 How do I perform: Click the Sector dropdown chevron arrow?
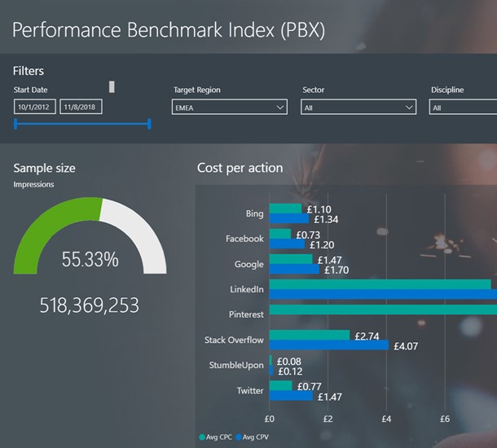(x=409, y=108)
